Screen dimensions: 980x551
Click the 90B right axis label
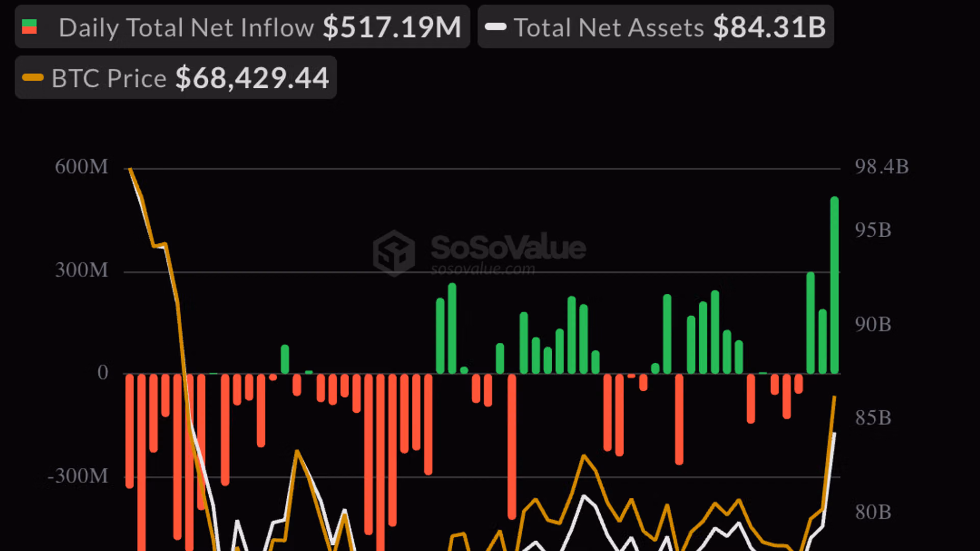873,324
